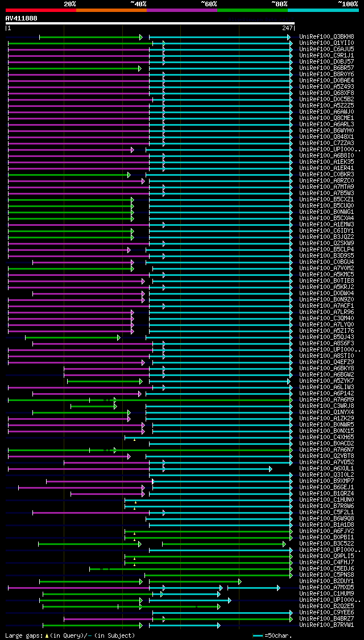
Task: Click UniRef100_D0DW04 label
Action: [x=326, y=293]
